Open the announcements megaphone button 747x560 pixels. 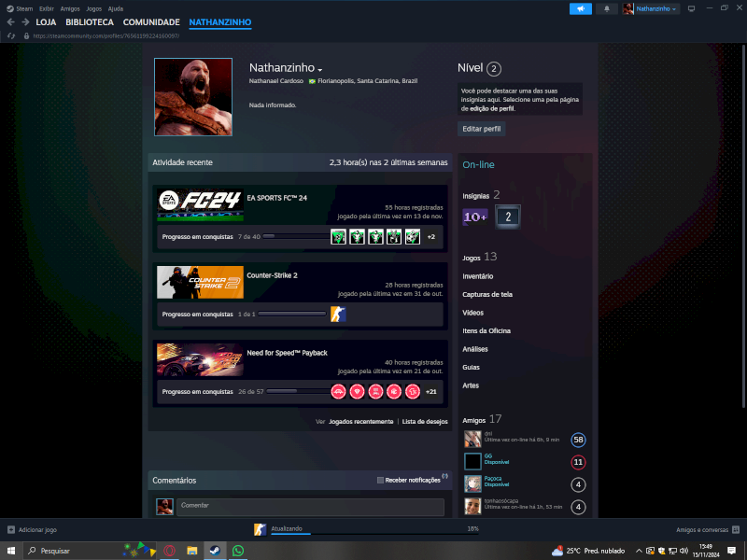tap(580, 8)
